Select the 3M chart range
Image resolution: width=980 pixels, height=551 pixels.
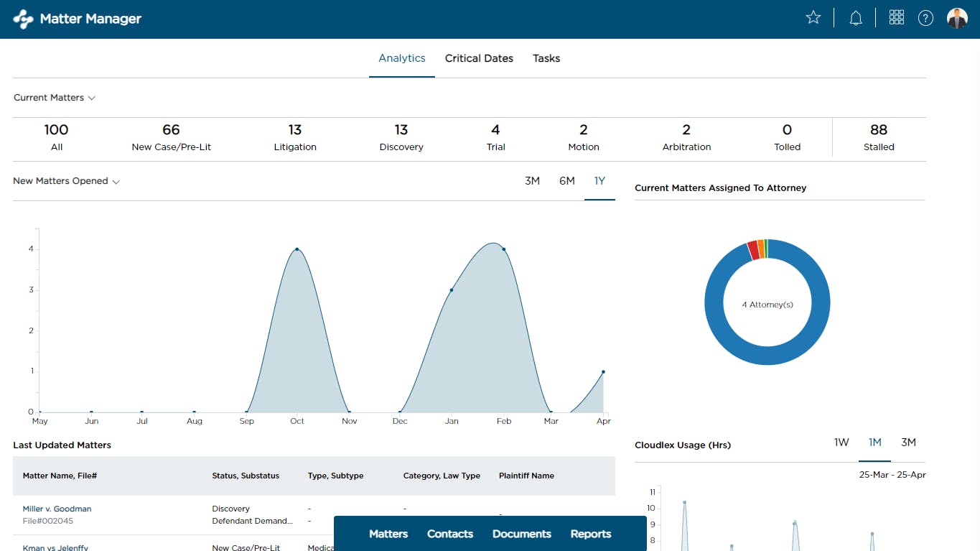pos(532,181)
